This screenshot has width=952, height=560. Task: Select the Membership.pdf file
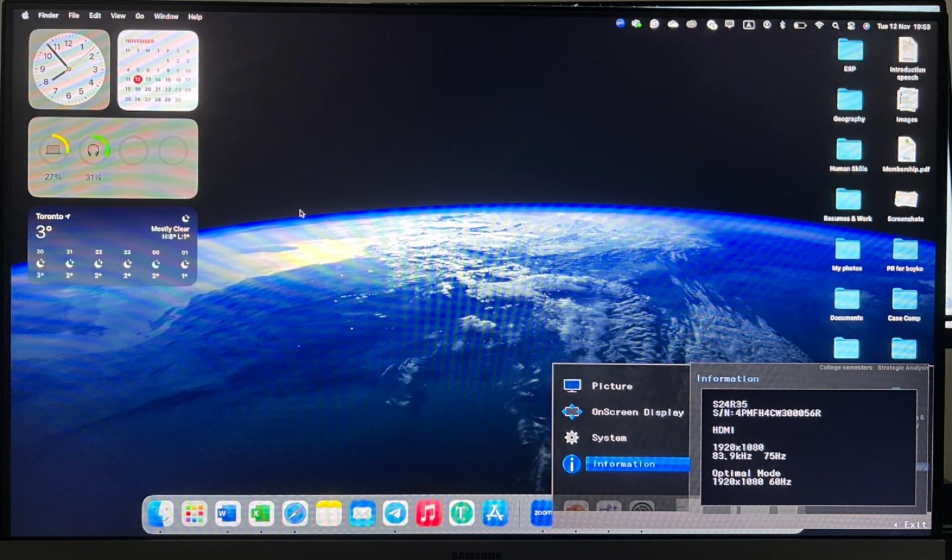tap(906, 155)
